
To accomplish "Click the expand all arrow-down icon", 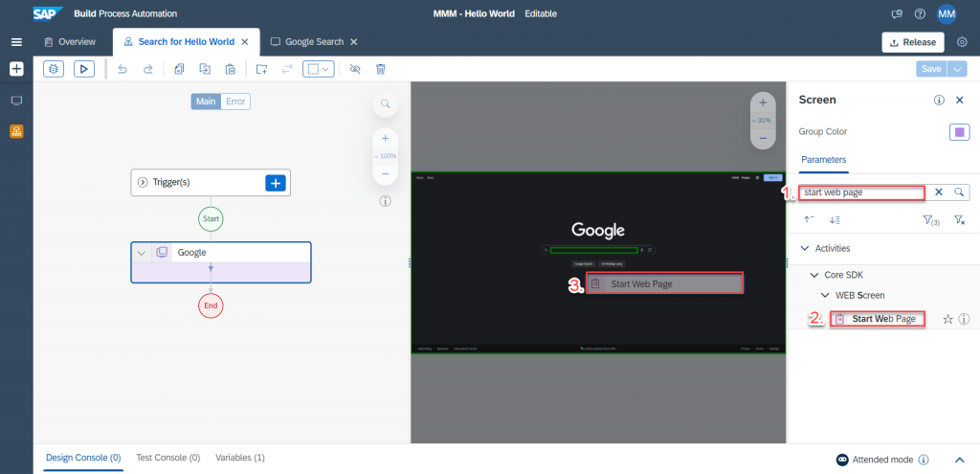I will click(835, 219).
